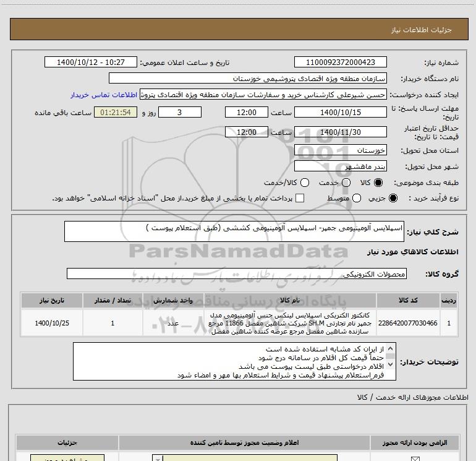The width and height of the screenshot is (476, 461).
Task: Click the delivery city field بندر ماهشهر
Action: pyautogui.click(x=340, y=166)
